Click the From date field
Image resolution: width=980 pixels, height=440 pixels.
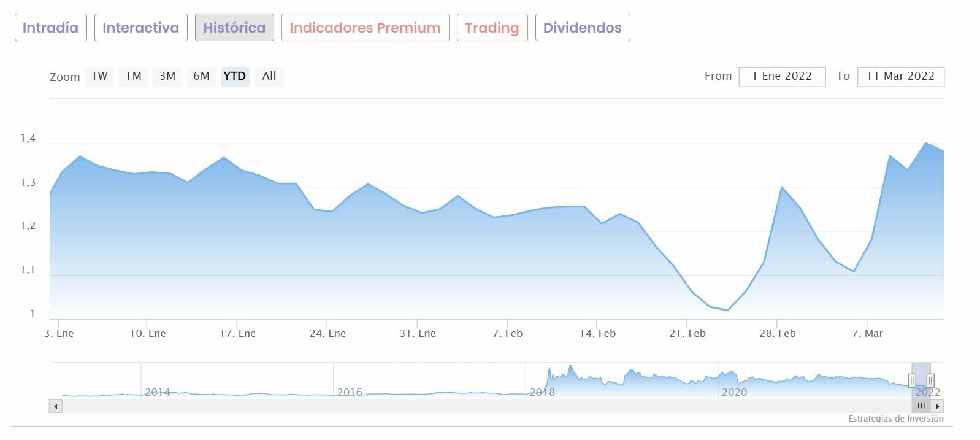click(782, 77)
